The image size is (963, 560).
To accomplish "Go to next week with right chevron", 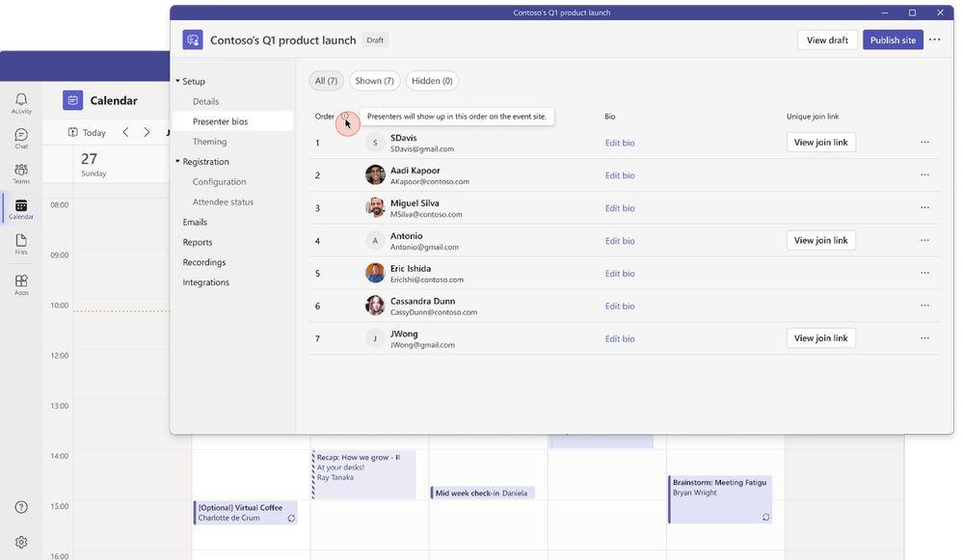I will tap(147, 132).
